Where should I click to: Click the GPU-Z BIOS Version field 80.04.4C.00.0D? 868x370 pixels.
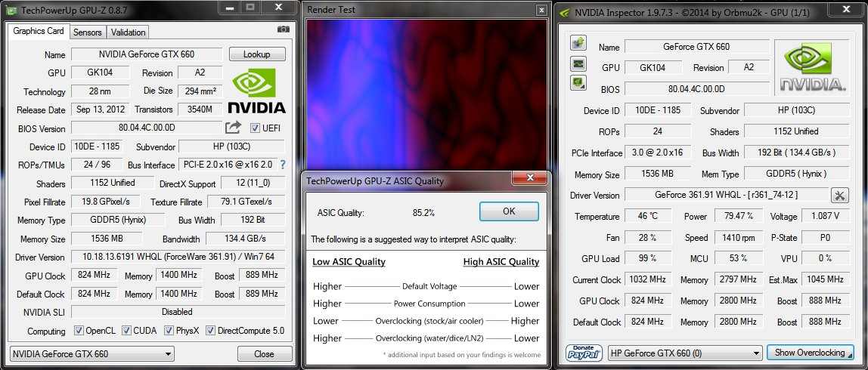[x=147, y=128]
